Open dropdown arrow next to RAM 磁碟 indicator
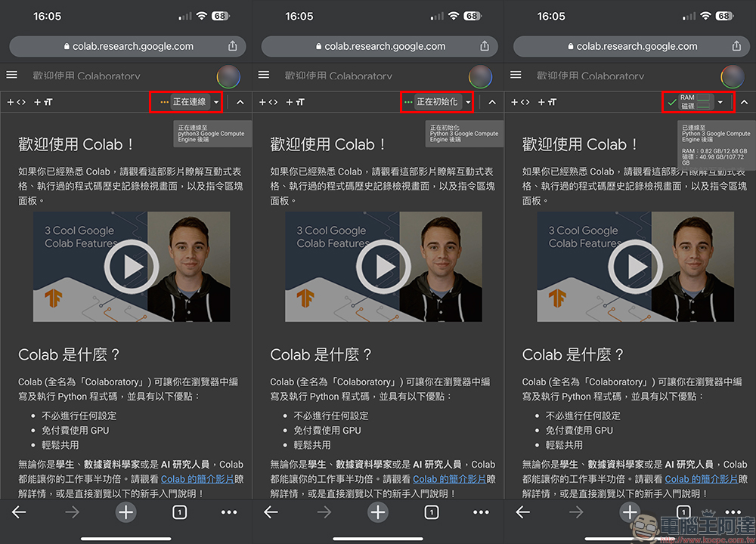 (720, 102)
